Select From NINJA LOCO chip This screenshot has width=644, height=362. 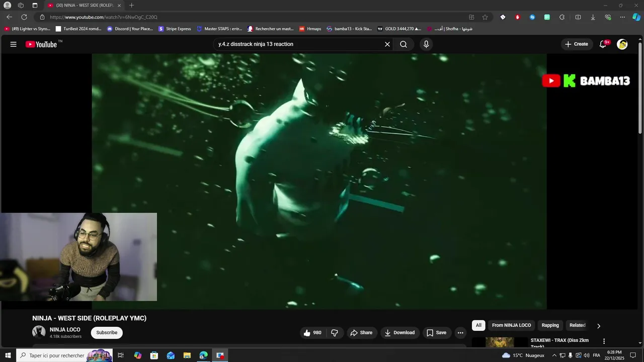(511, 325)
